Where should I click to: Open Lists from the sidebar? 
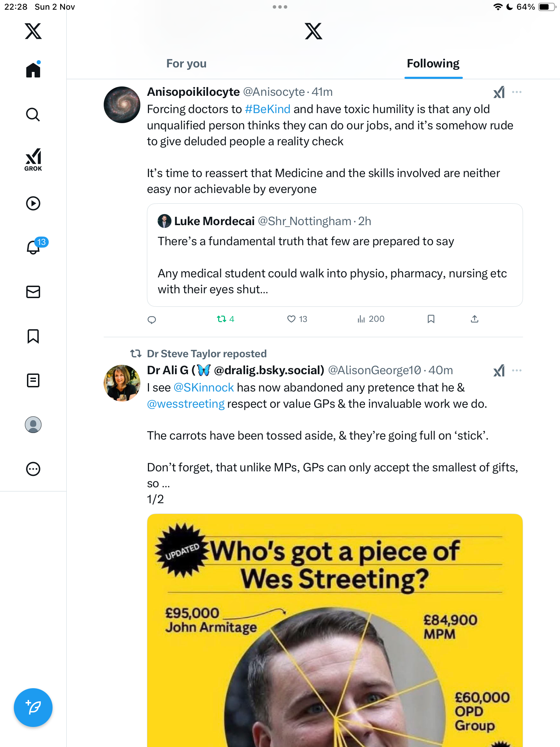[33, 380]
